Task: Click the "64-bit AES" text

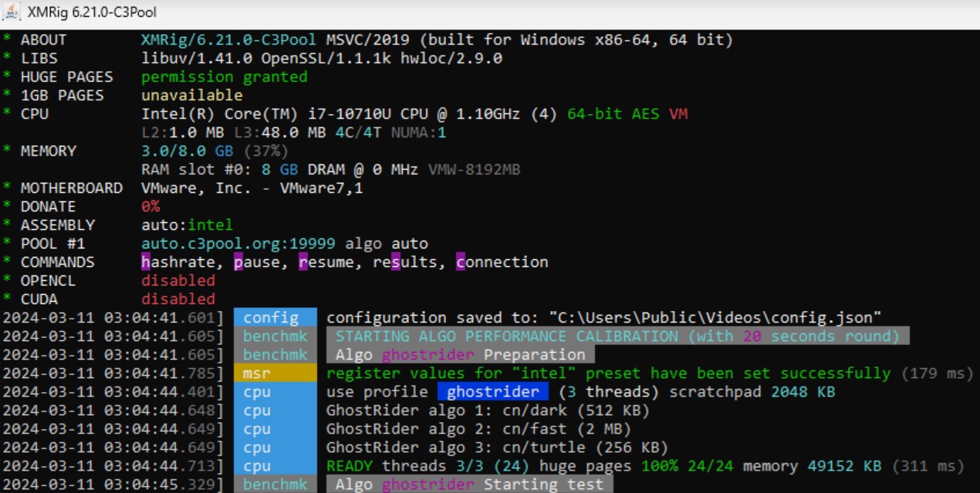Action: [x=613, y=114]
